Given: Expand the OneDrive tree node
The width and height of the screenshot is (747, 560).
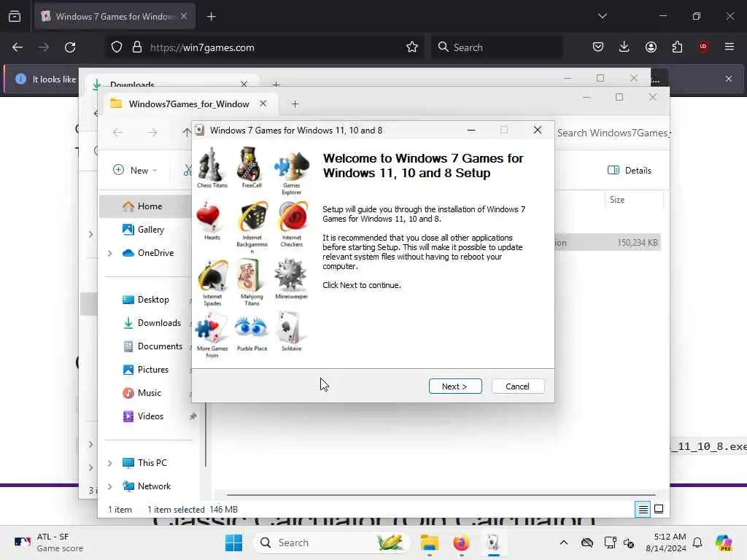Looking at the screenshot, I should 109,253.
